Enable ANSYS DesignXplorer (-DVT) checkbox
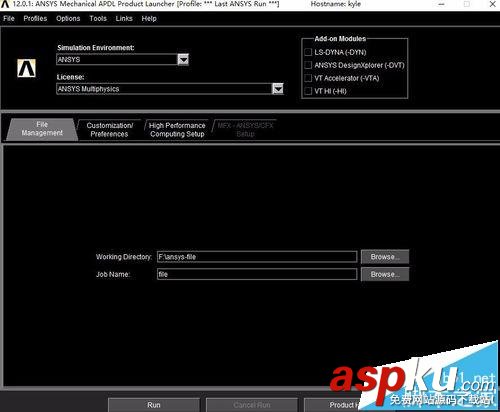This screenshot has height=412, width=500. [308, 65]
